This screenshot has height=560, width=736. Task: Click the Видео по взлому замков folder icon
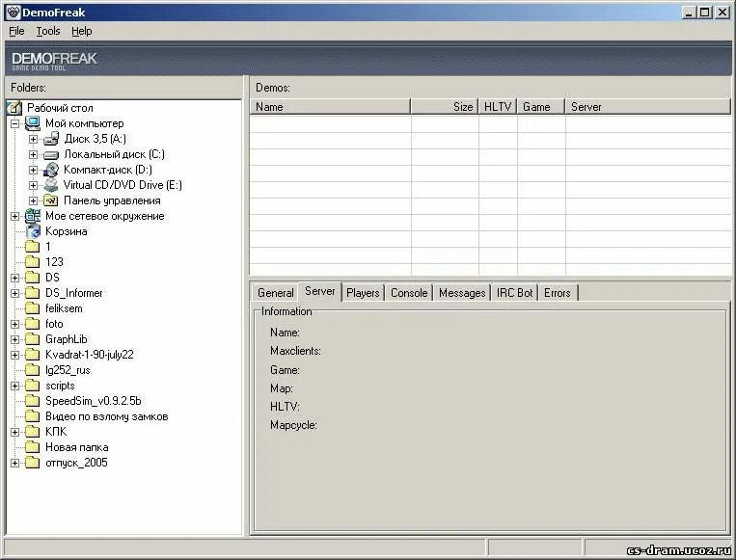click(33, 416)
